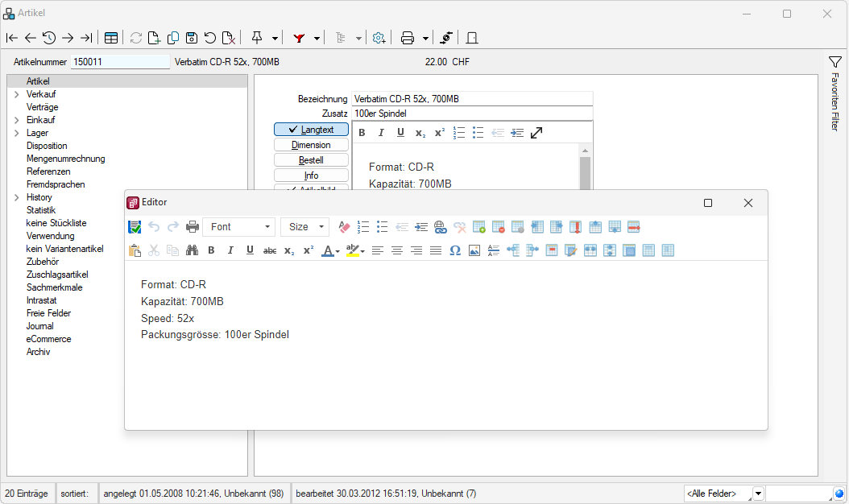This screenshot has height=504, width=849.
Task: Insert numbered list in Editor toolbar
Action: (363, 227)
